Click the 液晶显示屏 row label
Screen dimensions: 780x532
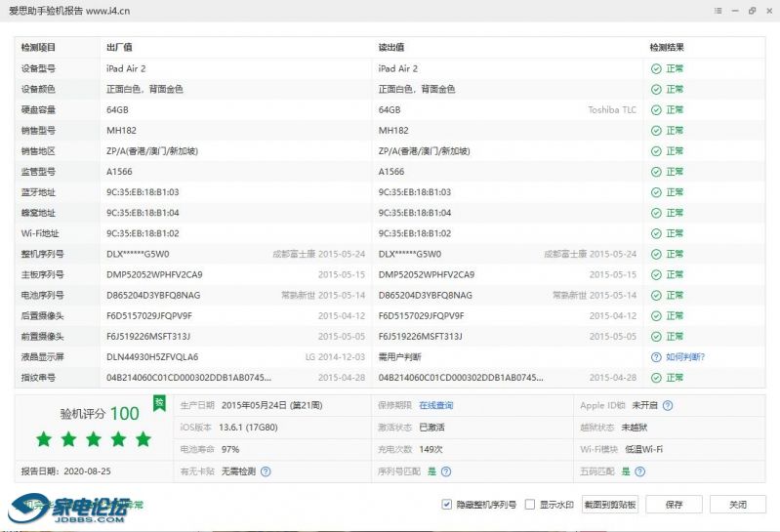[42, 357]
